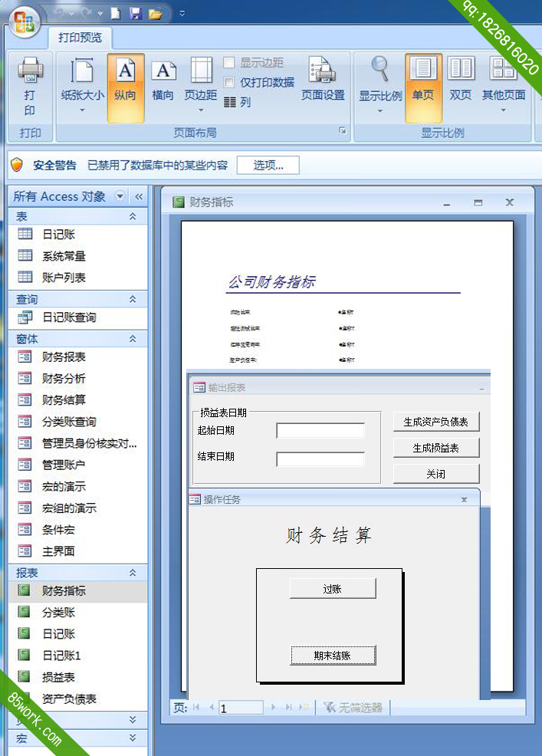
Task: Open 损益表 report in navigation pane
Action: pyautogui.click(x=58, y=677)
